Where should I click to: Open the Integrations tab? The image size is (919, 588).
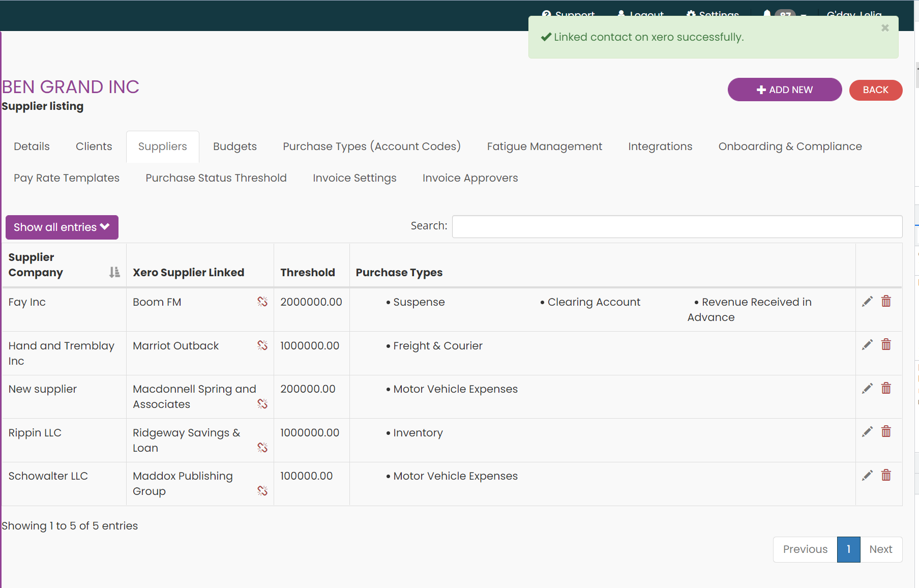tap(660, 146)
